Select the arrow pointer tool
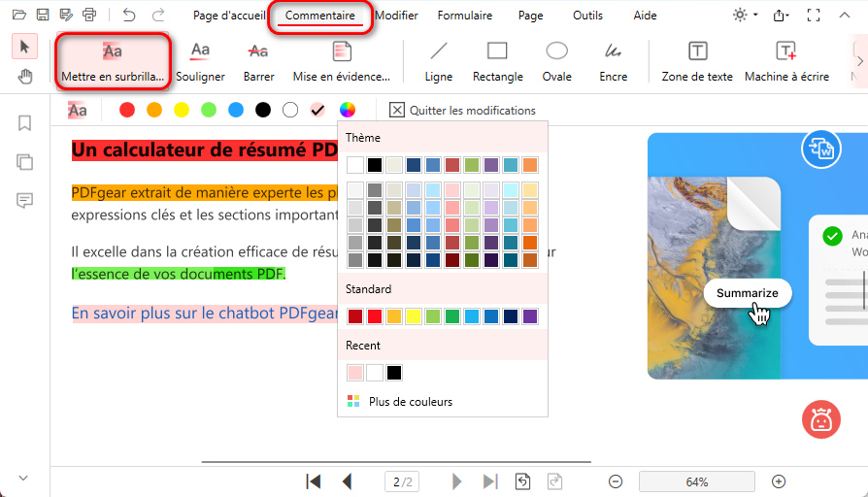 click(x=24, y=47)
